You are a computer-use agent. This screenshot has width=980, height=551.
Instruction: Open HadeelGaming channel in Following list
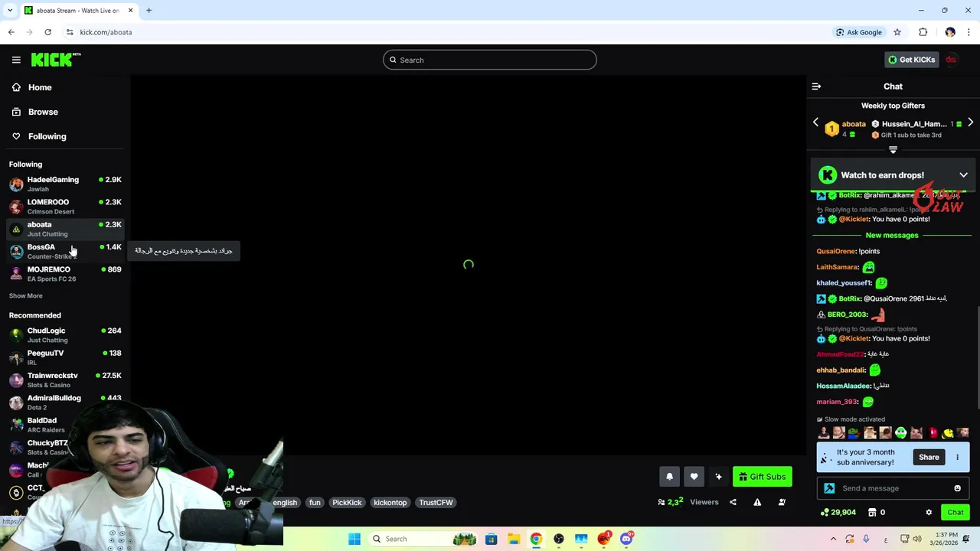tap(65, 184)
